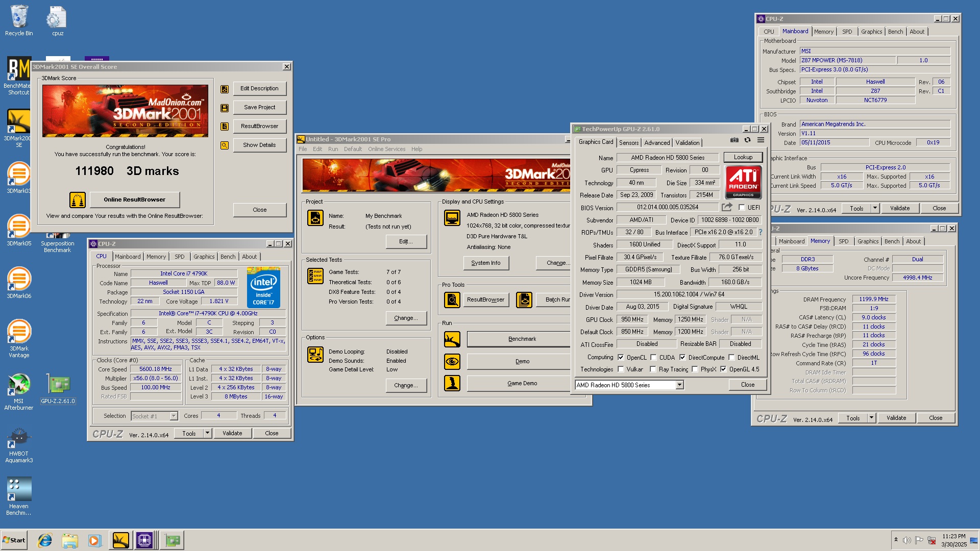The image size is (980, 551).
Task: Open 3DMark Vantage desktop shortcut
Action: (19, 338)
